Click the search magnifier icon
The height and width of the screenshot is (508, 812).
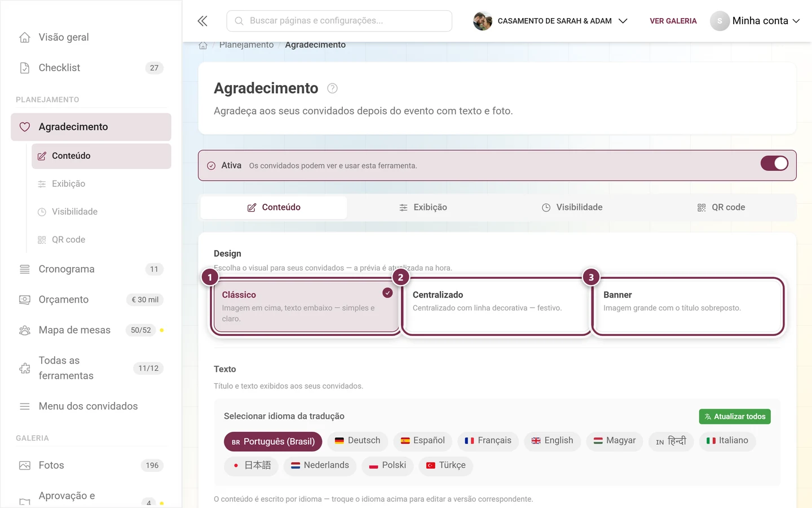coord(239,21)
